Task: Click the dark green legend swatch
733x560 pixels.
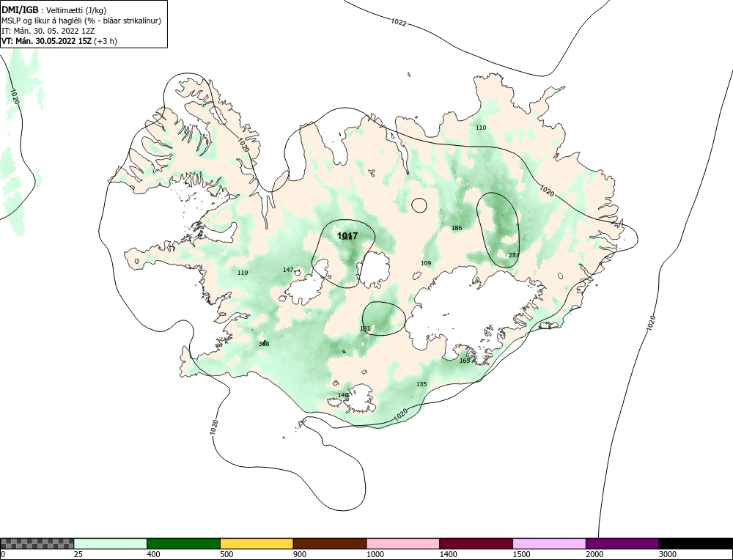Action: click(183, 543)
